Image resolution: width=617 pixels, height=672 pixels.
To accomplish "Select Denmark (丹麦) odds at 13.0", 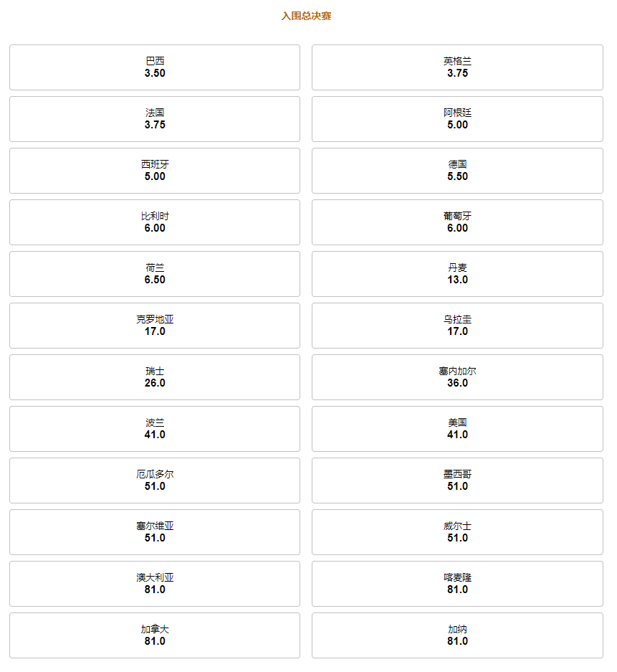I will (x=457, y=274).
